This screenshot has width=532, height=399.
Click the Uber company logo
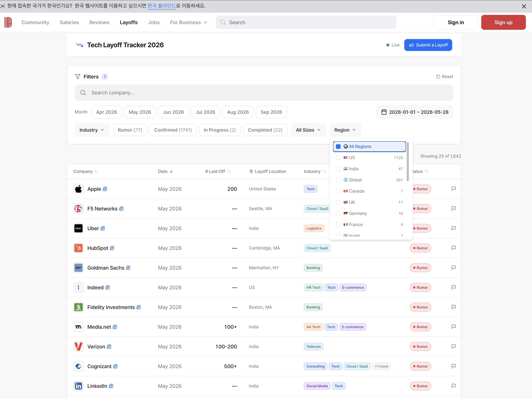tap(78, 229)
